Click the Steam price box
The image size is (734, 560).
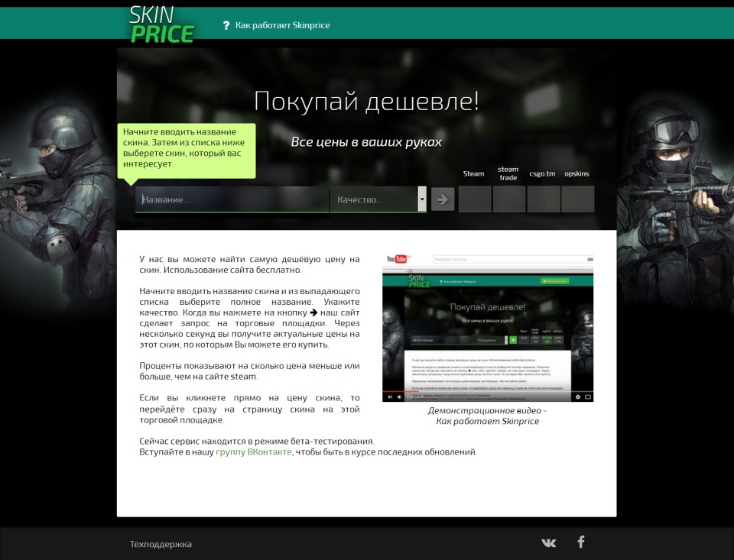point(475,199)
